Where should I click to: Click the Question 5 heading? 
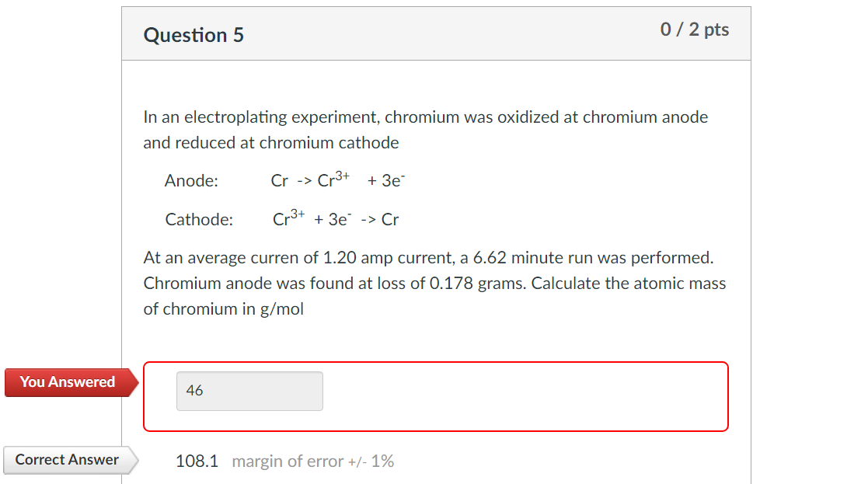point(193,34)
